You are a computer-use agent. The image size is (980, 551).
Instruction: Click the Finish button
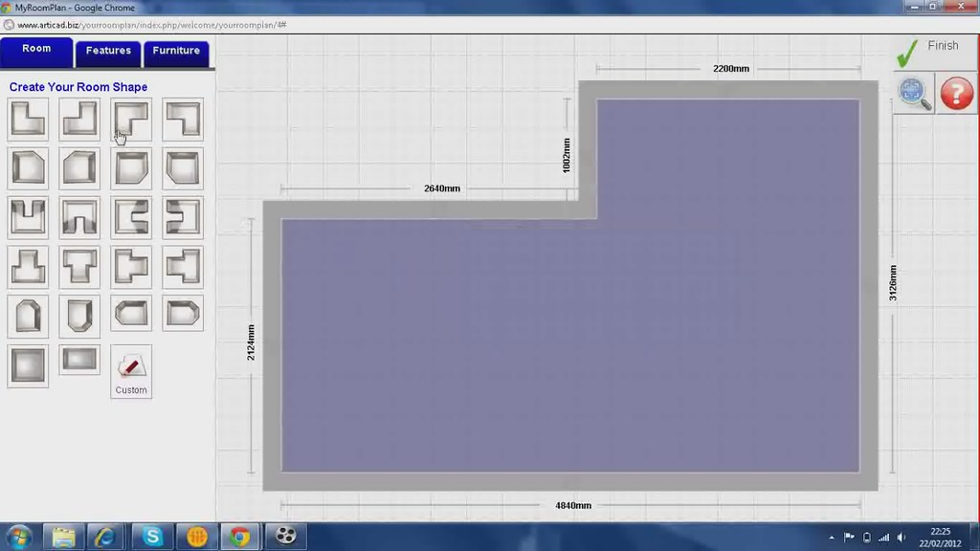click(943, 45)
